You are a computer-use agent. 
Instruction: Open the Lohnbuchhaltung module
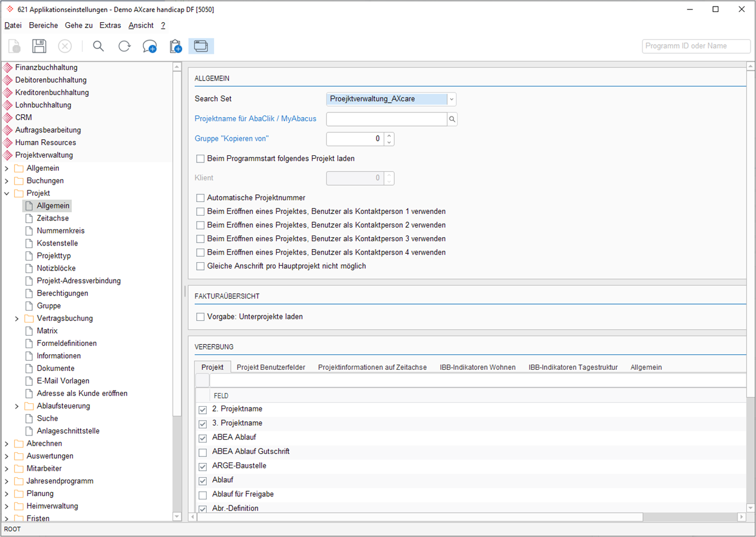pos(43,105)
